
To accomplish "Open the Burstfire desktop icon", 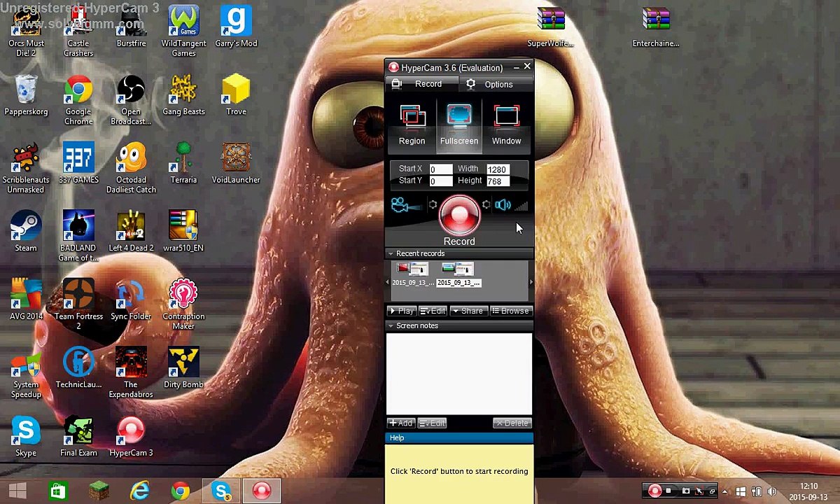I will coord(131,28).
